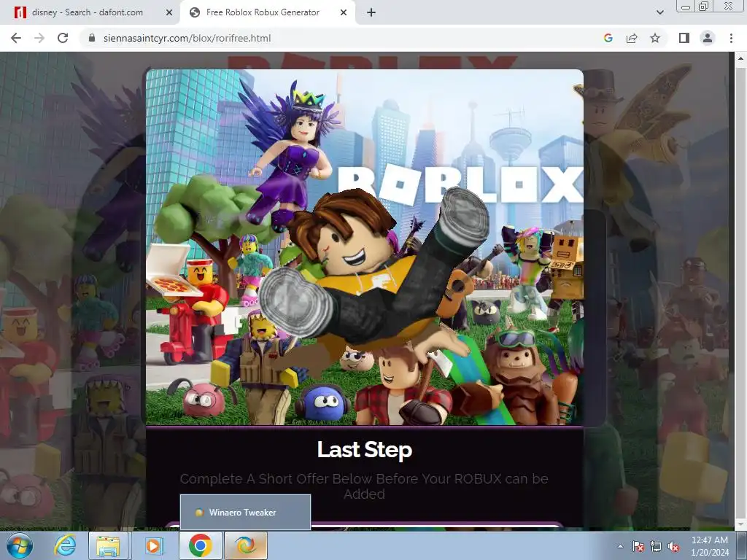This screenshot has width=747, height=560.
Task: Click the Roblox artwork image
Action: (365, 247)
